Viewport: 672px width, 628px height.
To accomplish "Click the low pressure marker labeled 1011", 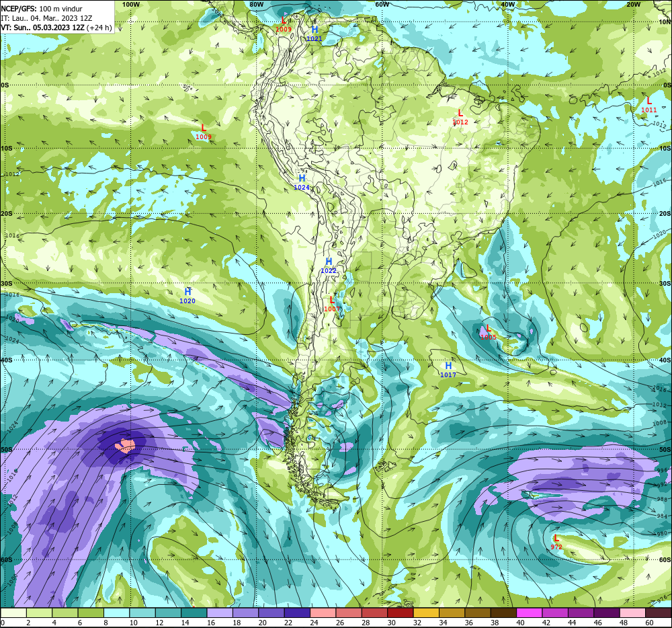I will click(x=649, y=106).
